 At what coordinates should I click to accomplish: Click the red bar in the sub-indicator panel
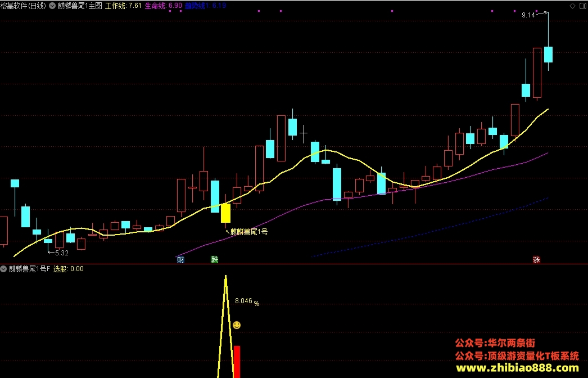[237, 362]
